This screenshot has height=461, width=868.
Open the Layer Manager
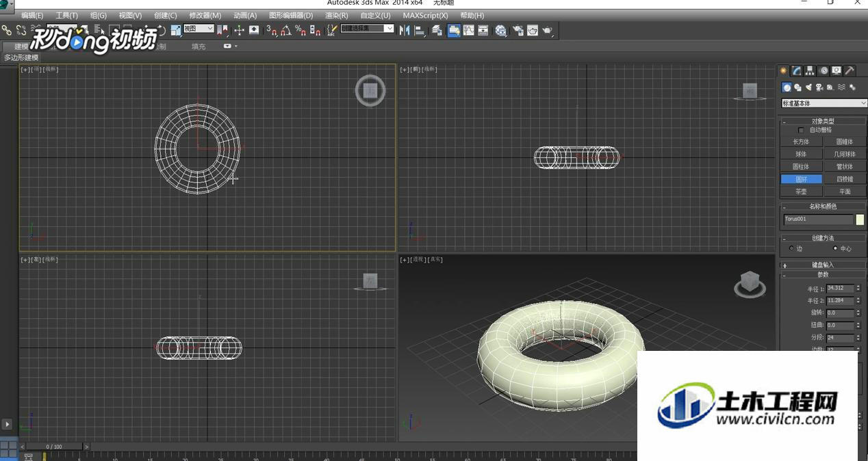(437, 30)
